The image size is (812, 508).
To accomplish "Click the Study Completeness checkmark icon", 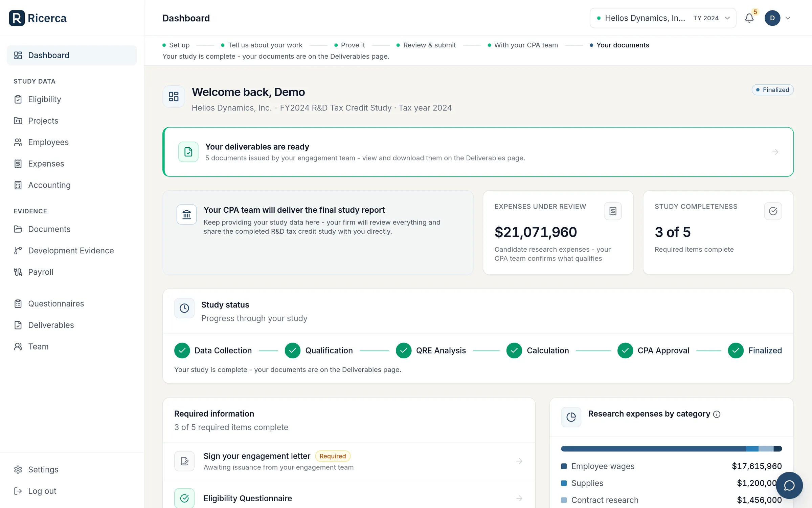I will [x=773, y=211].
